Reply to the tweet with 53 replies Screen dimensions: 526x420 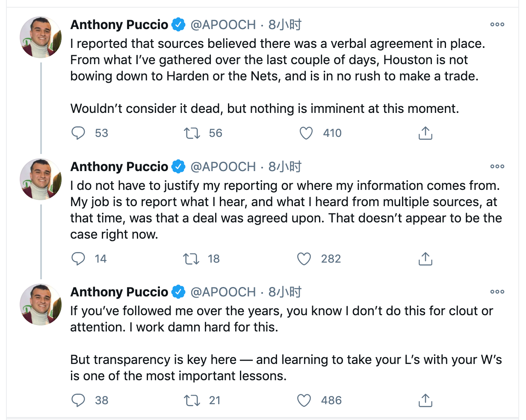(x=78, y=133)
